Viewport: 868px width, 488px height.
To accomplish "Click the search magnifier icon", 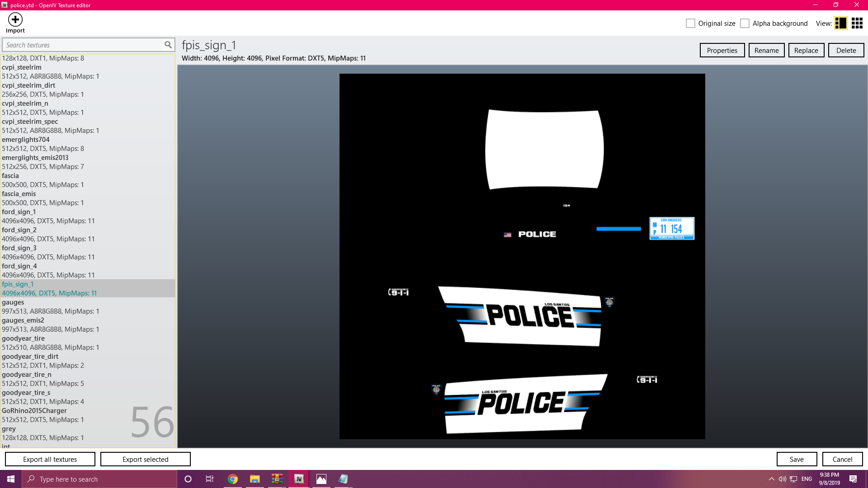I will click(168, 45).
